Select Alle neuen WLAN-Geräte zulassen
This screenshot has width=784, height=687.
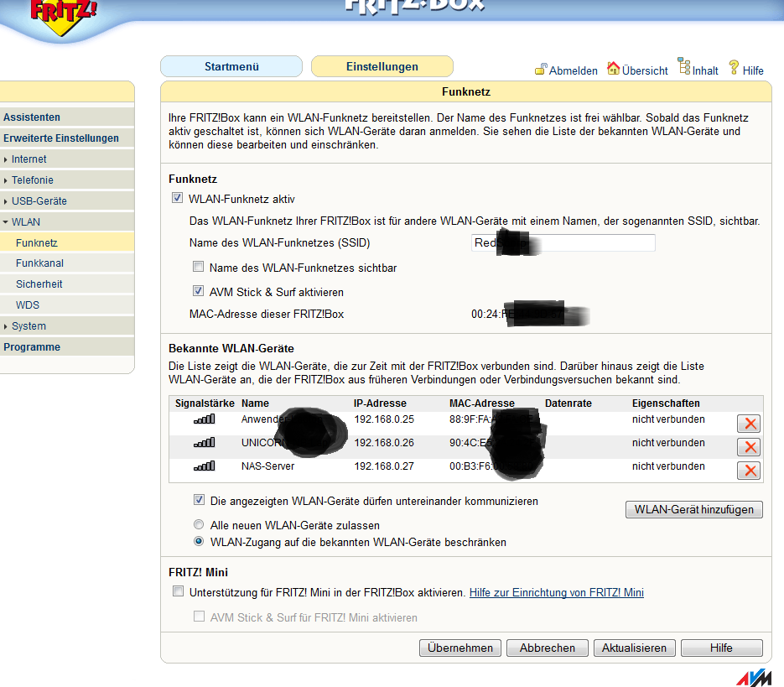click(x=199, y=524)
